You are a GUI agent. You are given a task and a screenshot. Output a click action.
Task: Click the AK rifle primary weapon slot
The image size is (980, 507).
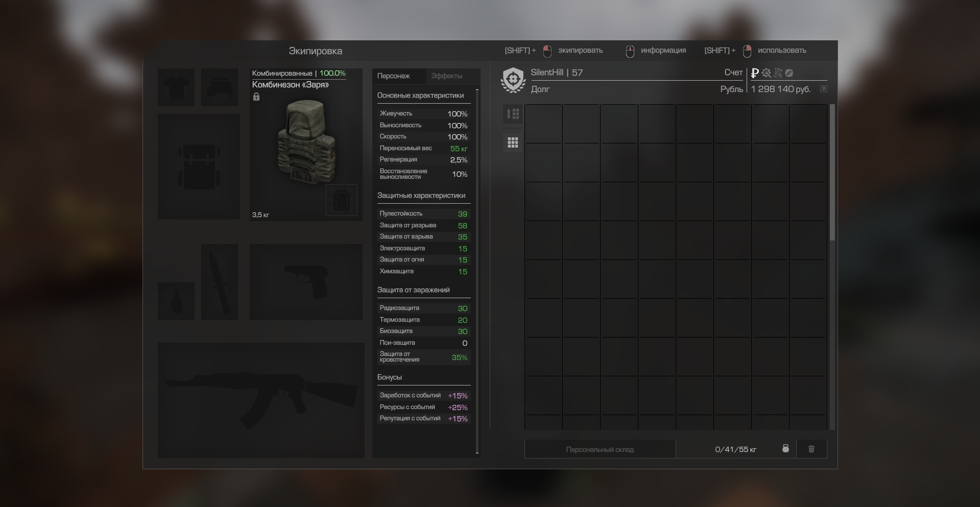[x=261, y=400]
